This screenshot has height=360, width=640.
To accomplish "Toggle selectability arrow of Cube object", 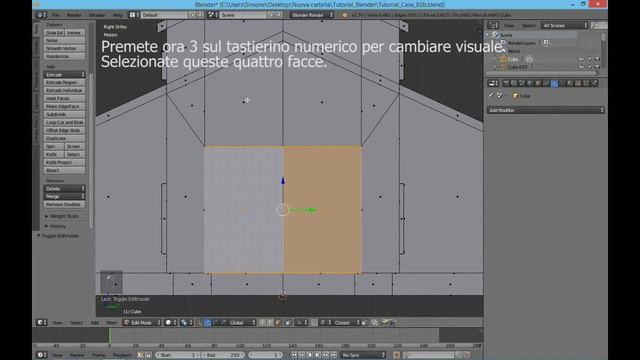I will point(589,59).
